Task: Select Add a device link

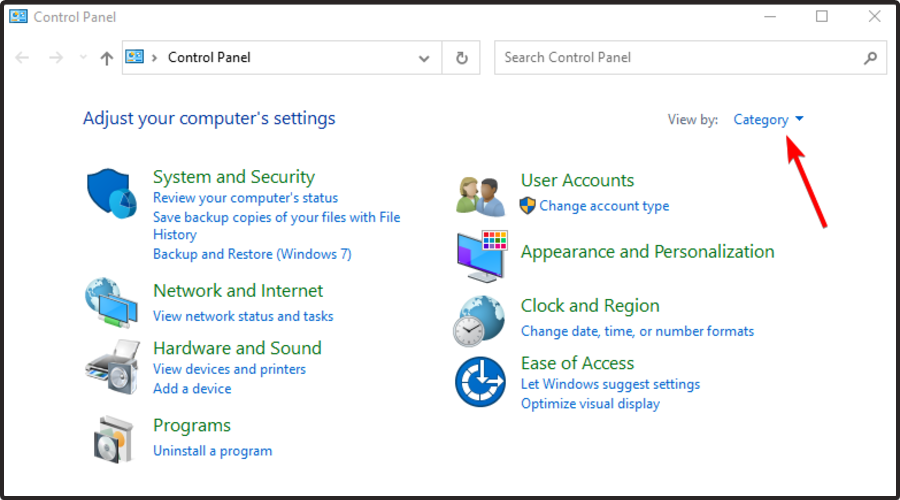Action: pos(192,388)
